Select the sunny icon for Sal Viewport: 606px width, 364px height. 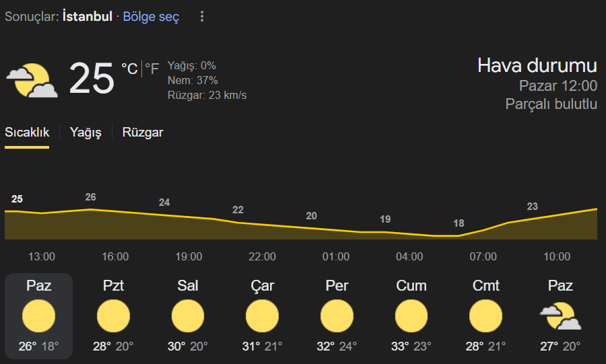point(188,316)
